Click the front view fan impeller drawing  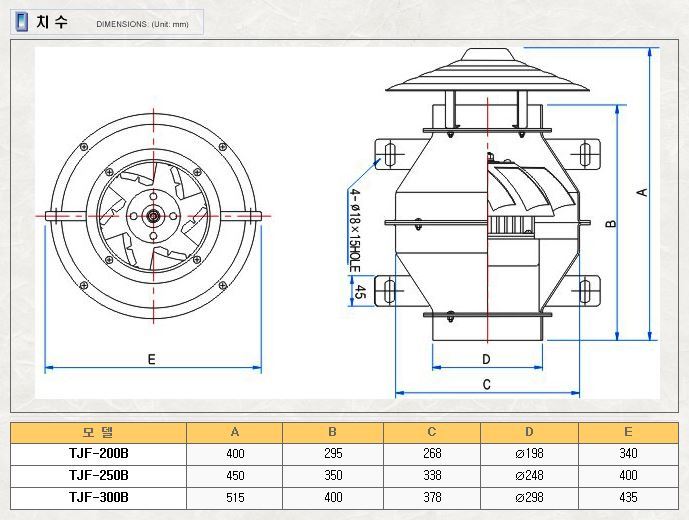tap(152, 216)
